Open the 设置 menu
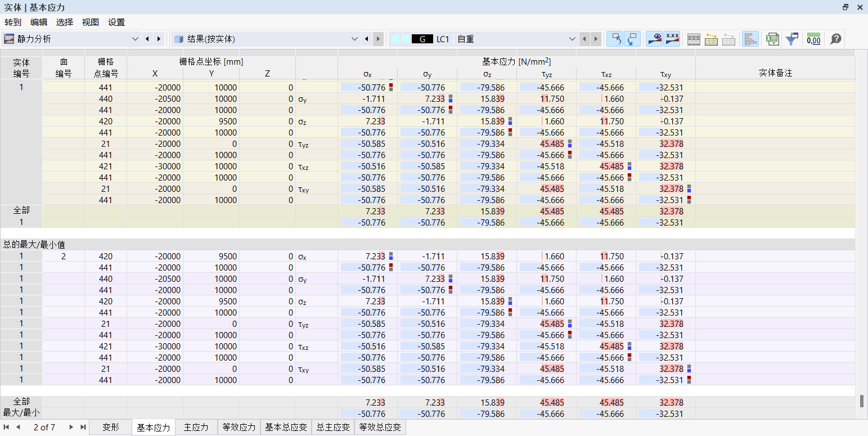This screenshot has width=868, height=436. click(x=116, y=22)
